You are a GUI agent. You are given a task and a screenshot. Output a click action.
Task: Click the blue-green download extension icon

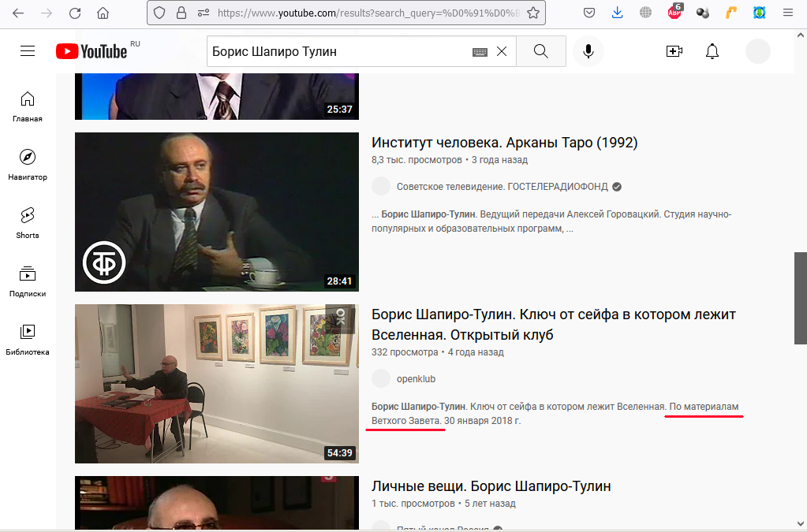click(x=759, y=13)
